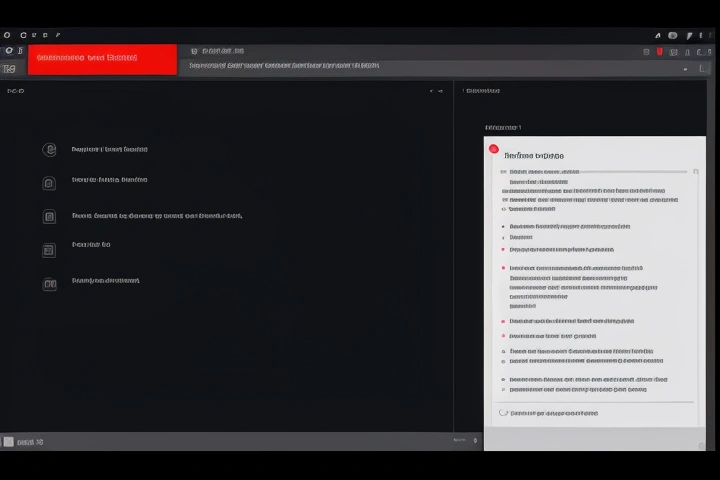Expand the small arrow control in left panel header
720x480 pixels.
tap(432, 91)
